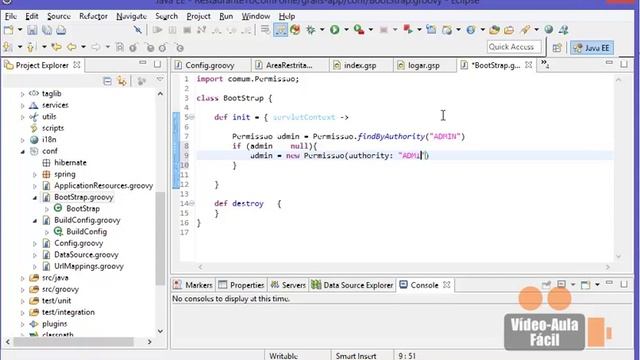Select BuildConfig.groovy file in tree
This screenshot has height=360, width=640.
(87, 220)
